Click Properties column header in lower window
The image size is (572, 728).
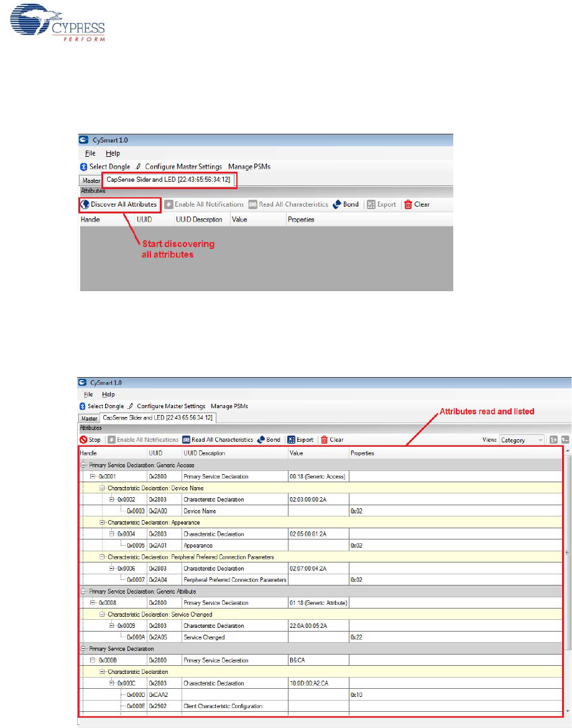[456, 453]
